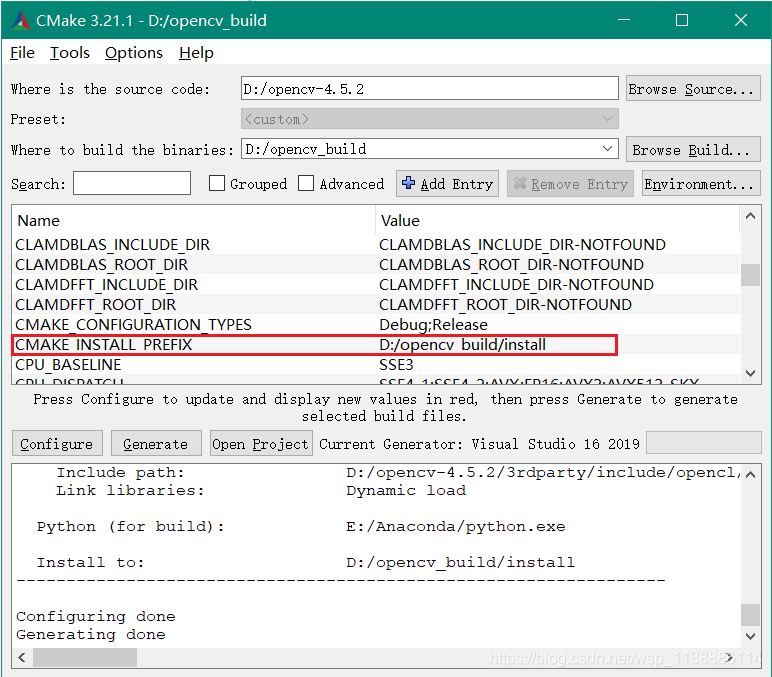Open the Environment settings button
The width and height of the screenshot is (772, 677).
coord(701,184)
